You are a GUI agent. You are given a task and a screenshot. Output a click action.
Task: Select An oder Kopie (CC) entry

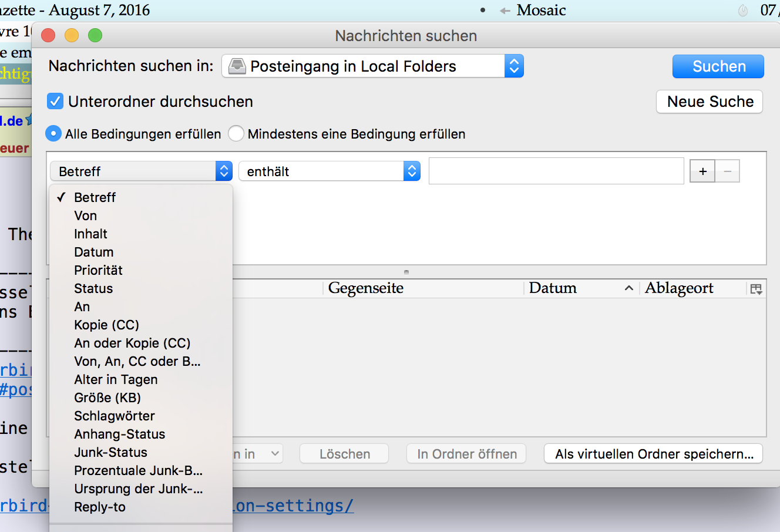(141, 343)
